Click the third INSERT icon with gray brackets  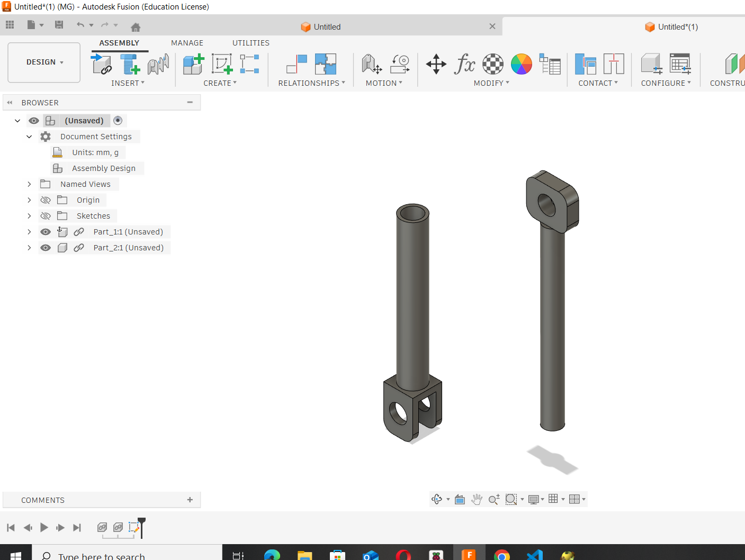(158, 64)
